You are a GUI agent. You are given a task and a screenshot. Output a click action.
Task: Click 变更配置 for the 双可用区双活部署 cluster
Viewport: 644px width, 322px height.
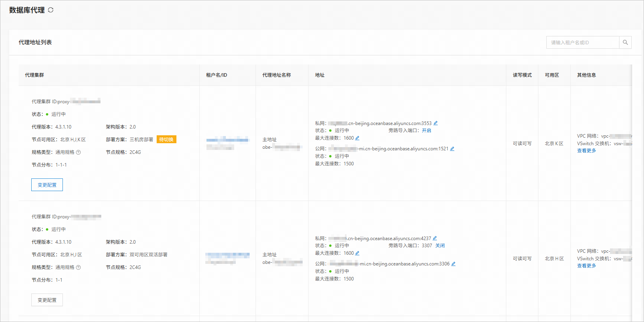tap(47, 300)
